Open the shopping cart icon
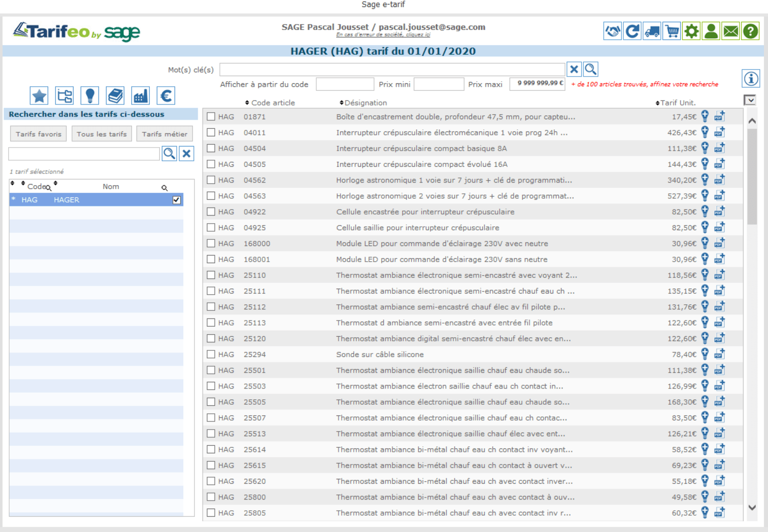The width and height of the screenshot is (768, 532). (672, 31)
